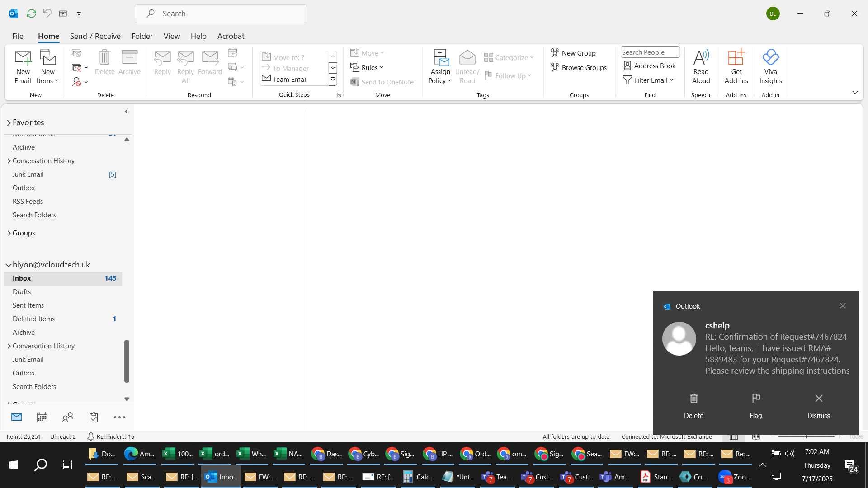
Task: Open Windows taskbar search
Action: point(41,465)
